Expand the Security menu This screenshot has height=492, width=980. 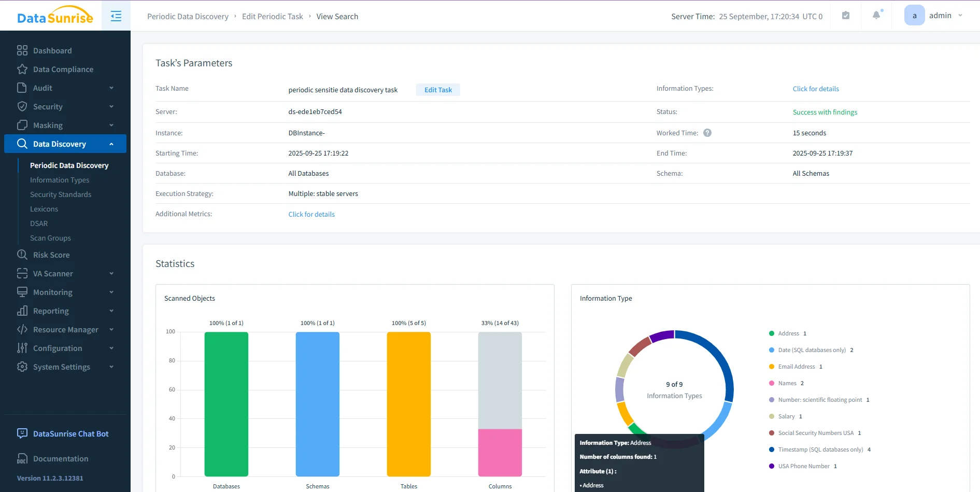click(x=48, y=106)
